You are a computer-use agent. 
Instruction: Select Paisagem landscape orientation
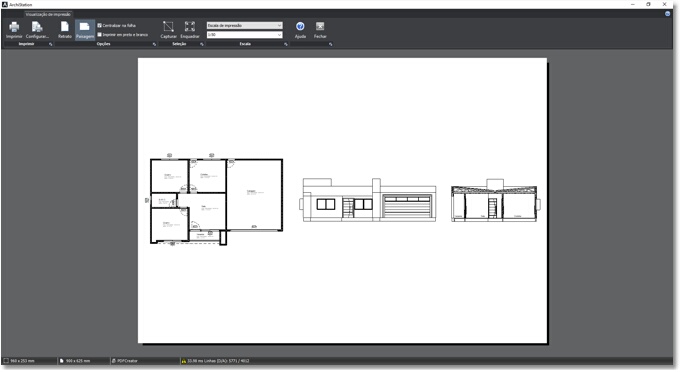pos(85,27)
